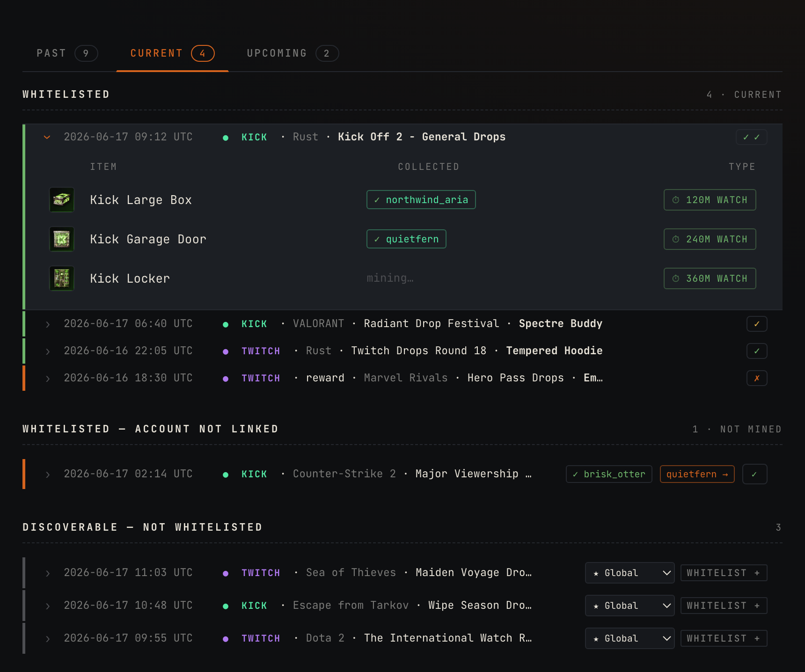Click the '2026-06-17 09:12 UTC' timestamp
This screenshot has height=672, width=805.
coord(128,137)
